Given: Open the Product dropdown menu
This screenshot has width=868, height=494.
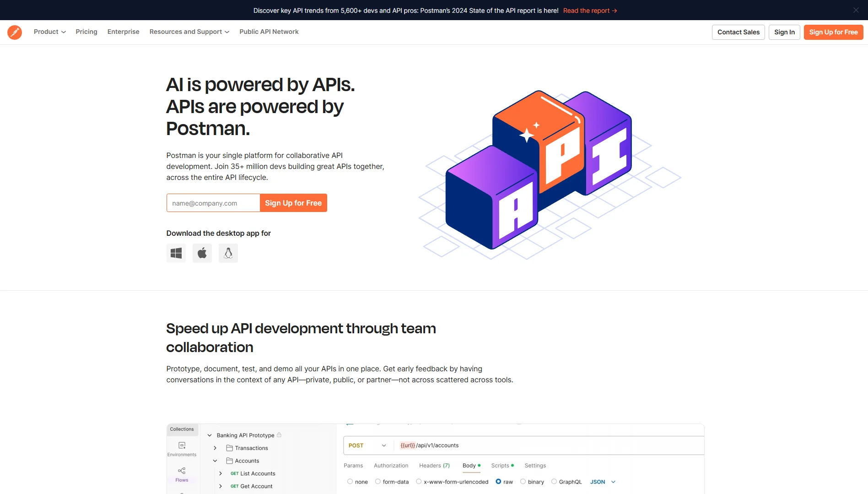Looking at the screenshot, I should [x=50, y=32].
